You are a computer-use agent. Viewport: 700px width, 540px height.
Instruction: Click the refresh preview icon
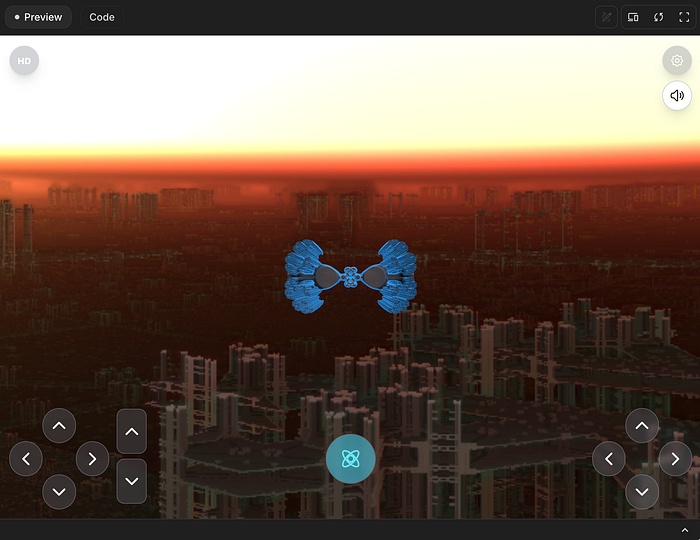point(658,17)
